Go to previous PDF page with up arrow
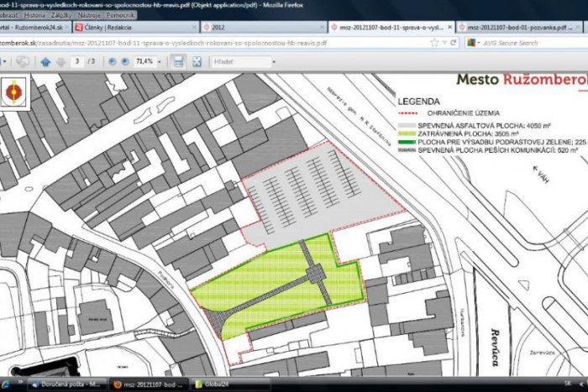588x392 pixels. 45,61
